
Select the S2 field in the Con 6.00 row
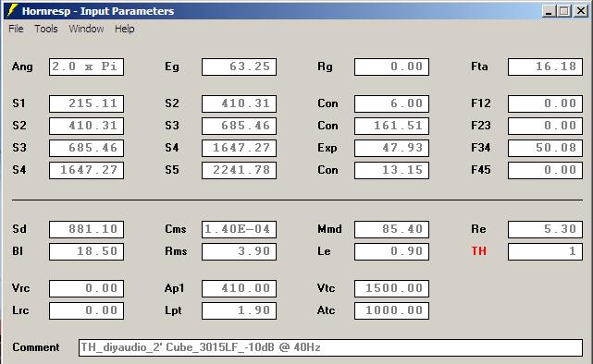coord(239,103)
